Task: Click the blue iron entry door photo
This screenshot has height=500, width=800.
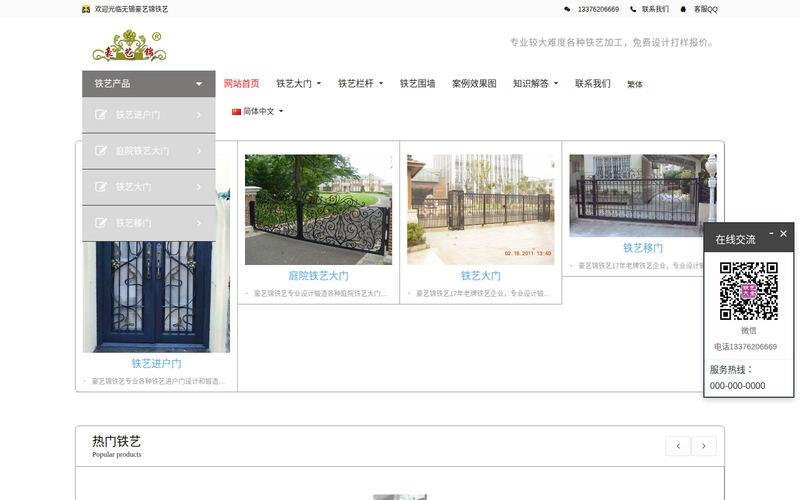Action: point(156,297)
